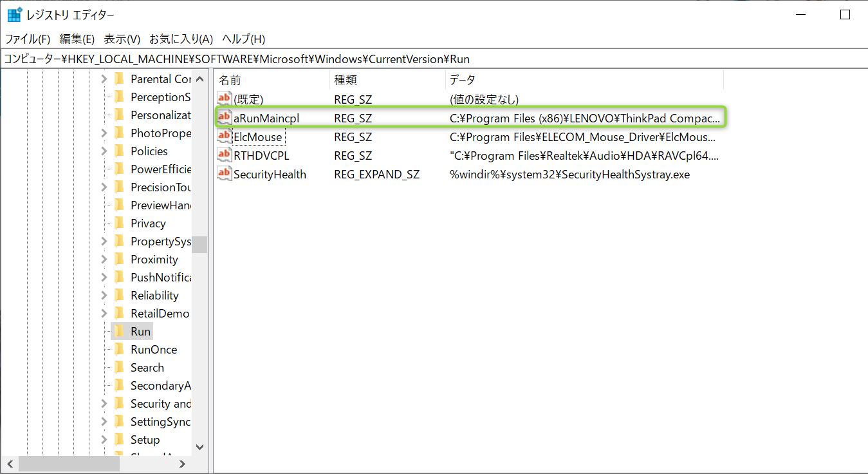Click the RunOnce folder icon
This screenshot has width=868, height=474.
119,350
